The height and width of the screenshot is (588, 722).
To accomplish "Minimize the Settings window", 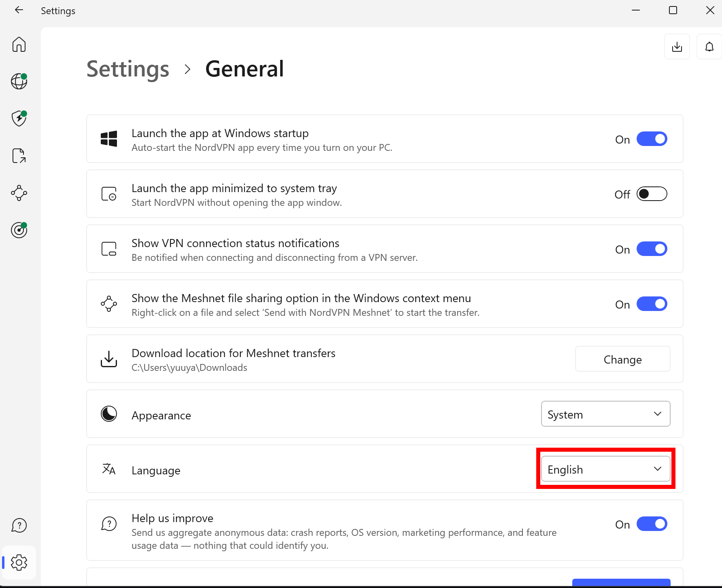I will 636,10.
